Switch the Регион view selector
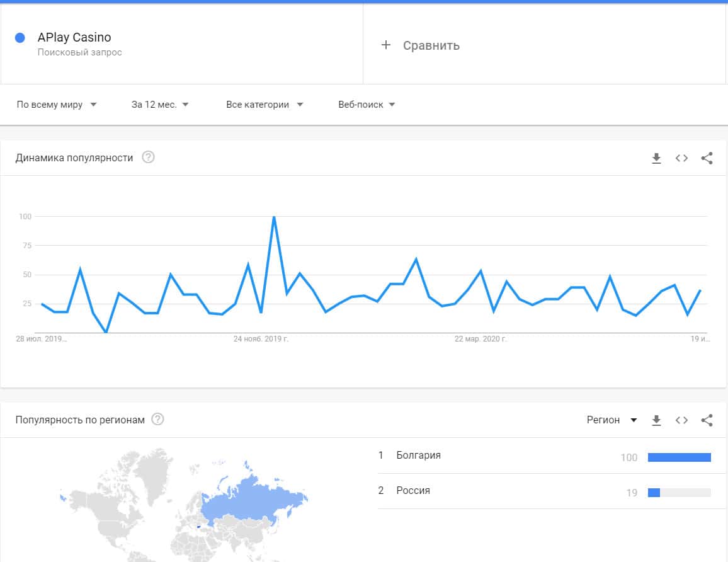 click(x=611, y=420)
